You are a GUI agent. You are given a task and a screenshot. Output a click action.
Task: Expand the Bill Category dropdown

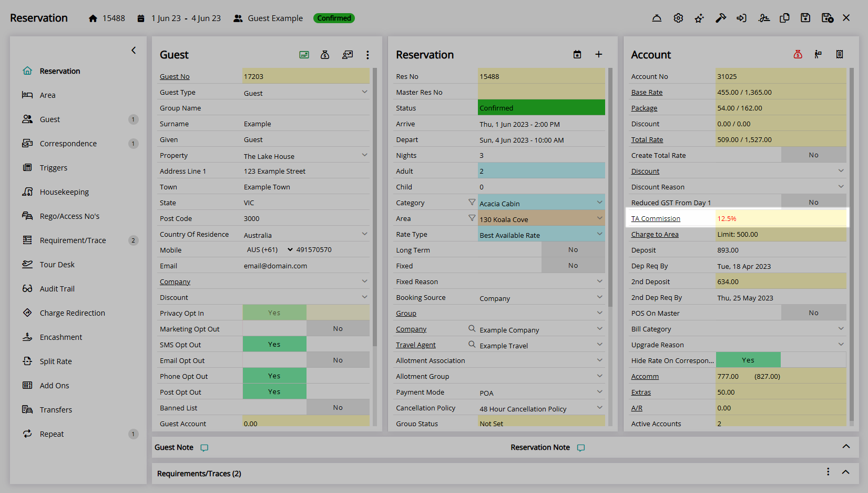[841, 329]
